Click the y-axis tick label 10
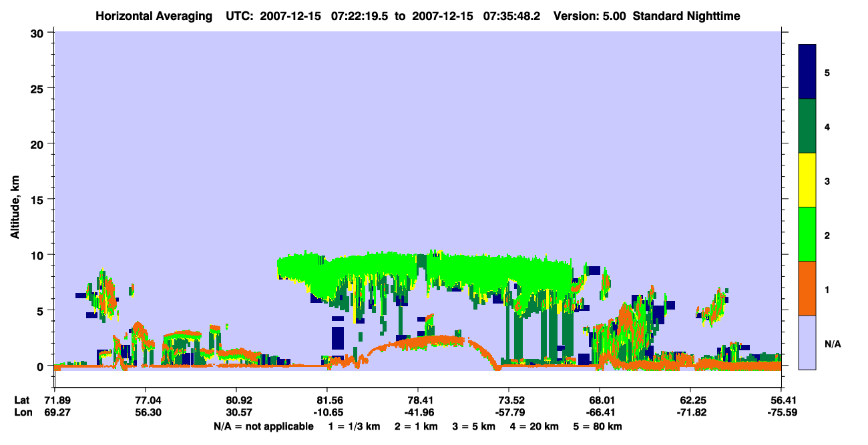This screenshot has width=868, height=445. 39,255
